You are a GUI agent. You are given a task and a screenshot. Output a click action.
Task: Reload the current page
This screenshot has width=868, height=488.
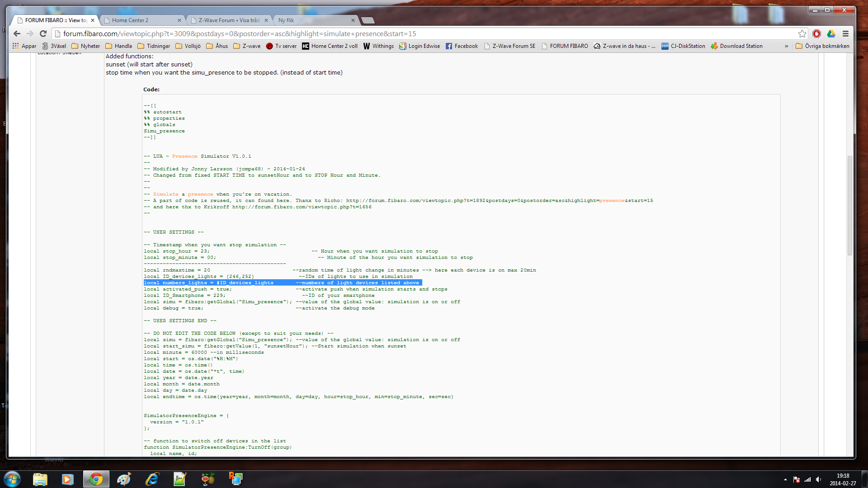(x=43, y=33)
